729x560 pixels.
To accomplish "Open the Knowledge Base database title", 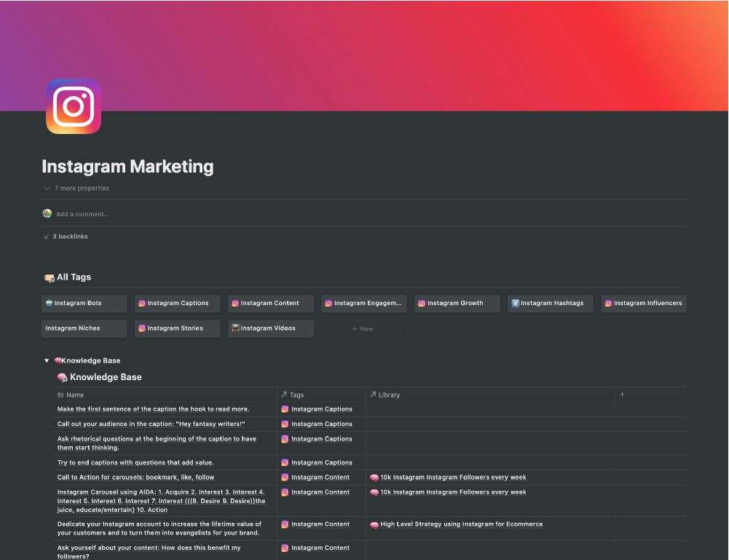I will pyautogui.click(x=106, y=377).
